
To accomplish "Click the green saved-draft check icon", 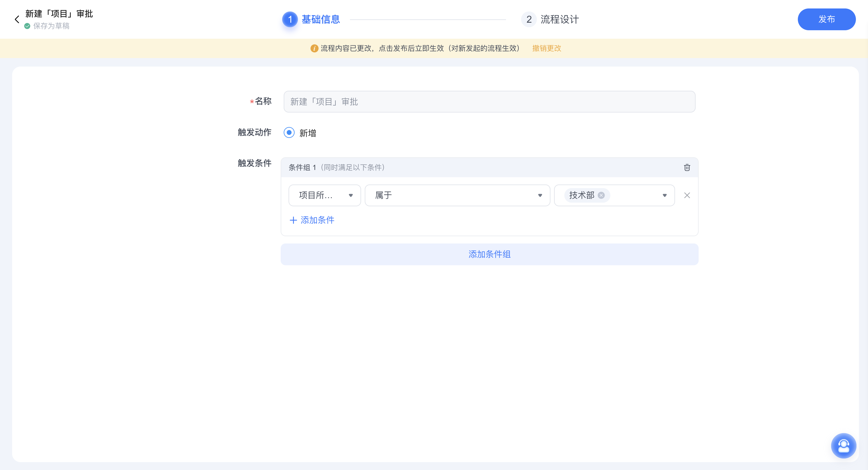I will click(27, 26).
